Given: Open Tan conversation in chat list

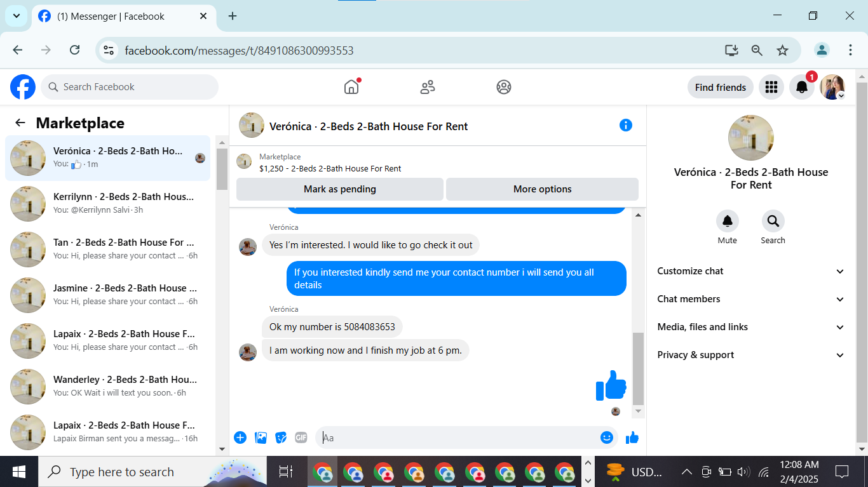Looking at the screenshot, I should 108,250.
